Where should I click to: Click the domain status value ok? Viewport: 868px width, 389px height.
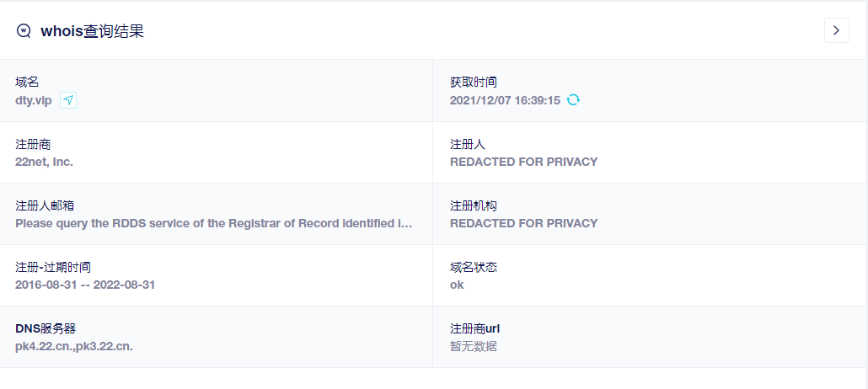pos(457,285)
